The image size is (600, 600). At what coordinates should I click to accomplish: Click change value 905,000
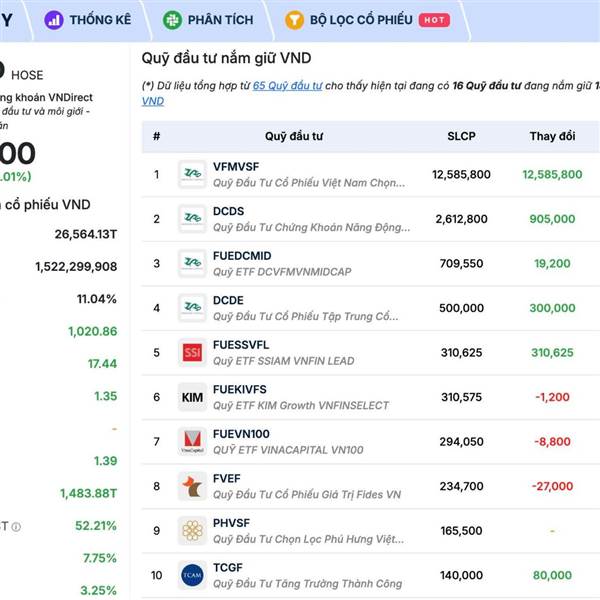click(x=552, y=219)
